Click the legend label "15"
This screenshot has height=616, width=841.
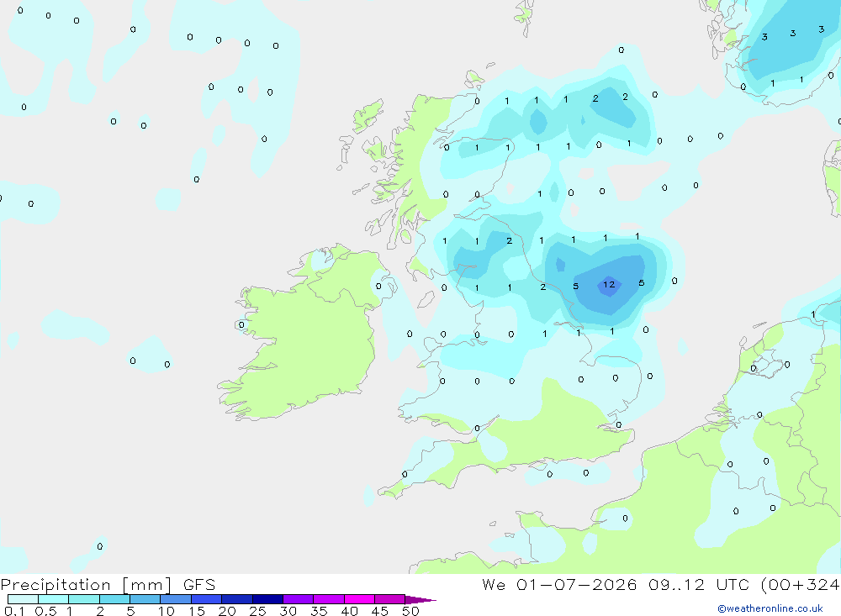tap(197, 611)
